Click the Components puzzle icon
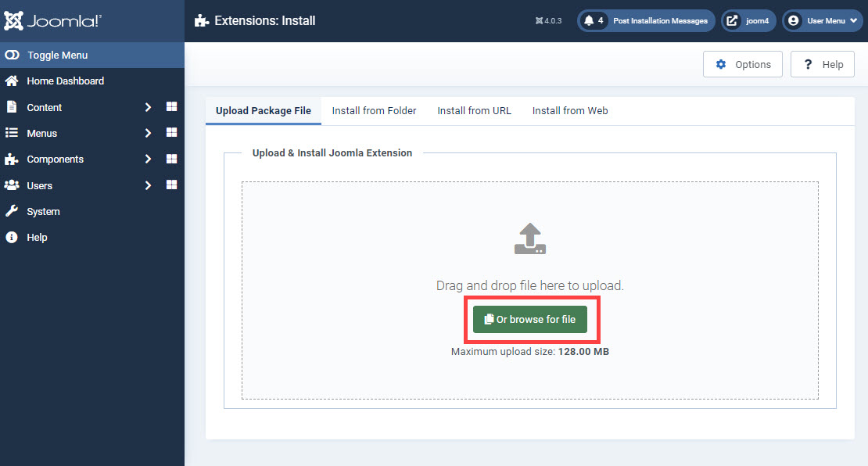 point(12,160)
